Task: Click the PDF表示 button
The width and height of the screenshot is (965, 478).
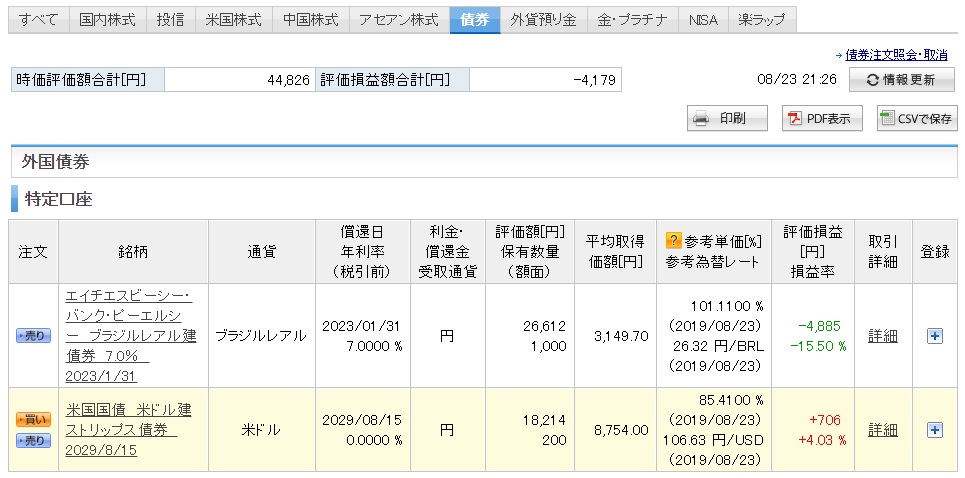Action: (822, 118)
